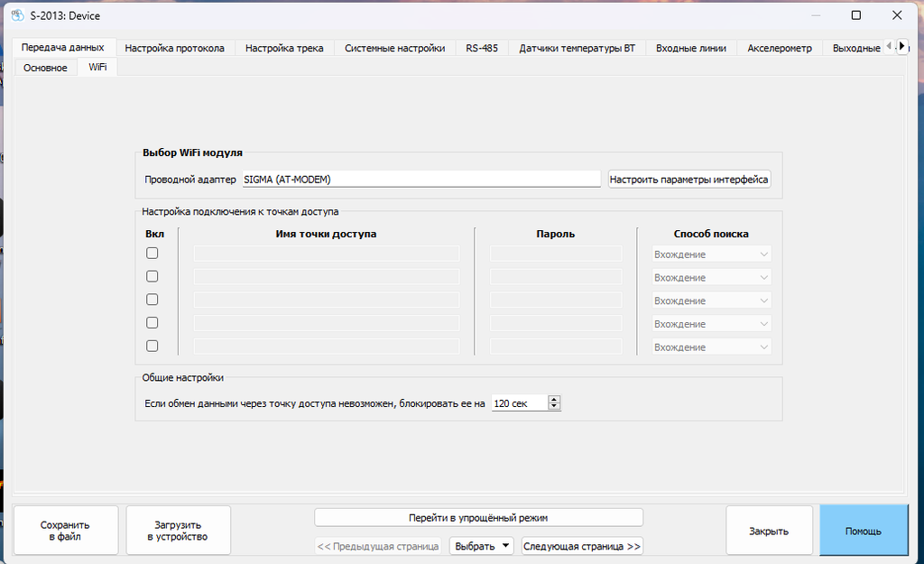Open Помощь help button
This screenshot has width=924, height=564.
864,531
